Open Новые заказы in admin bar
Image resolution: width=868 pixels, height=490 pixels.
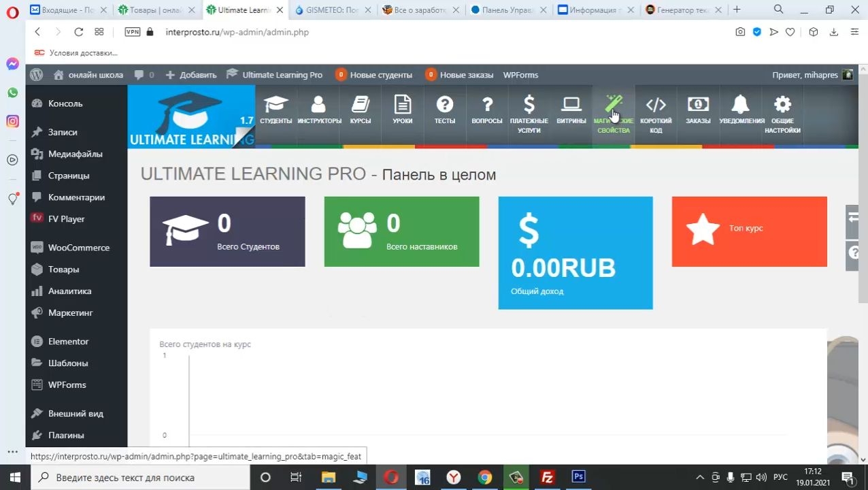459,75
